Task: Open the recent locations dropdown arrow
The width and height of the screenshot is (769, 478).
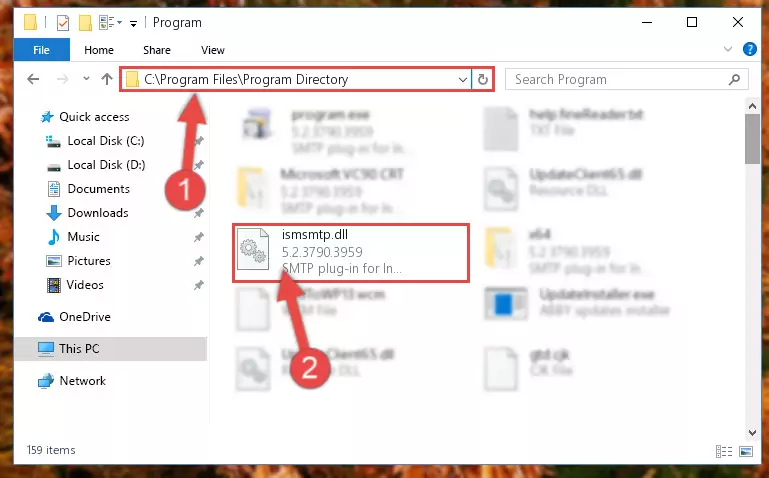Action: [x=86, y=78]
